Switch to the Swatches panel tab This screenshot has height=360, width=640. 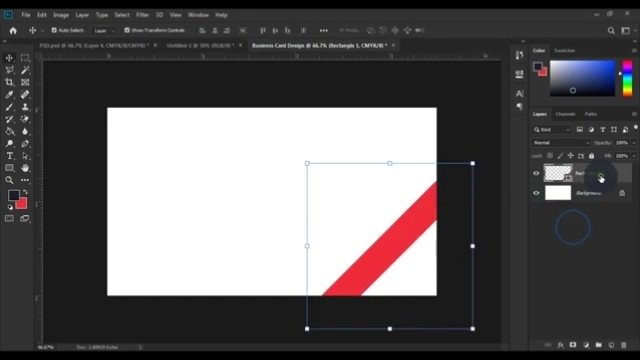tap(564, 51)
